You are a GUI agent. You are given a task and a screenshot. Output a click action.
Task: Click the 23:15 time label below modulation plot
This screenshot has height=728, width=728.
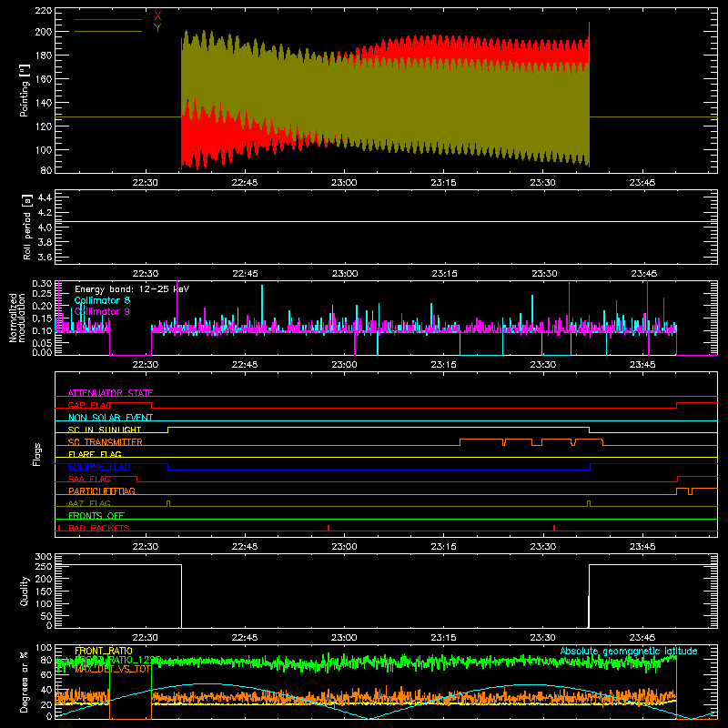coord(443,365)
